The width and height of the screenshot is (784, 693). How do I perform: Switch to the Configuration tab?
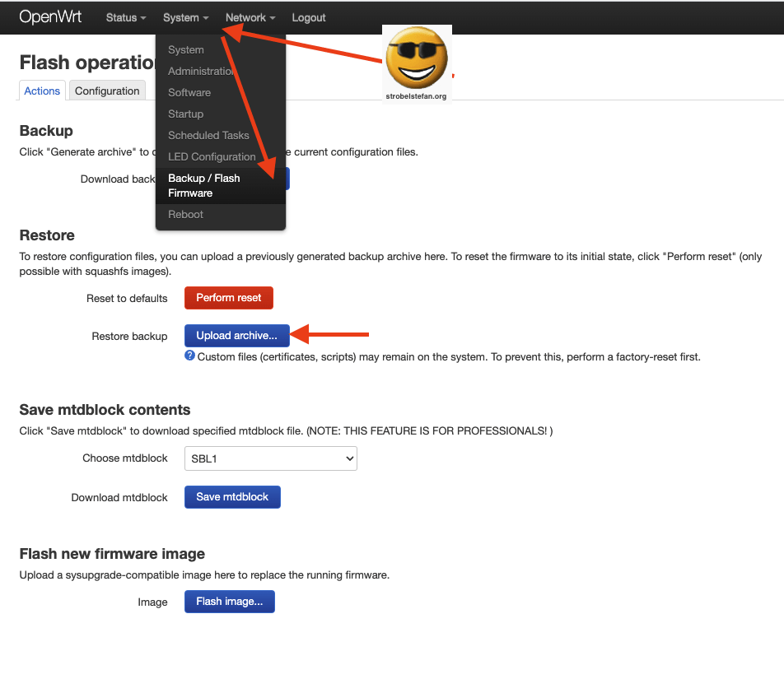106,91
